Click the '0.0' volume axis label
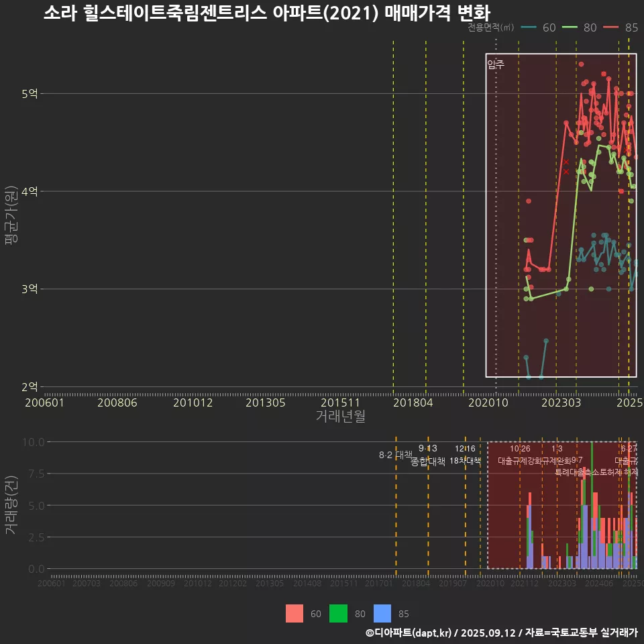This screenshot has height=644, width=644. click(36, 570)
